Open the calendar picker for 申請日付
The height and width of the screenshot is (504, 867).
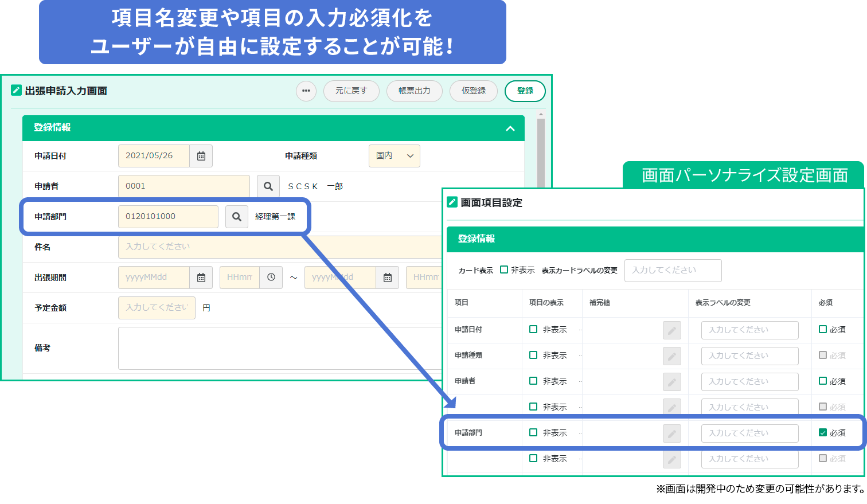click(201, 155)
